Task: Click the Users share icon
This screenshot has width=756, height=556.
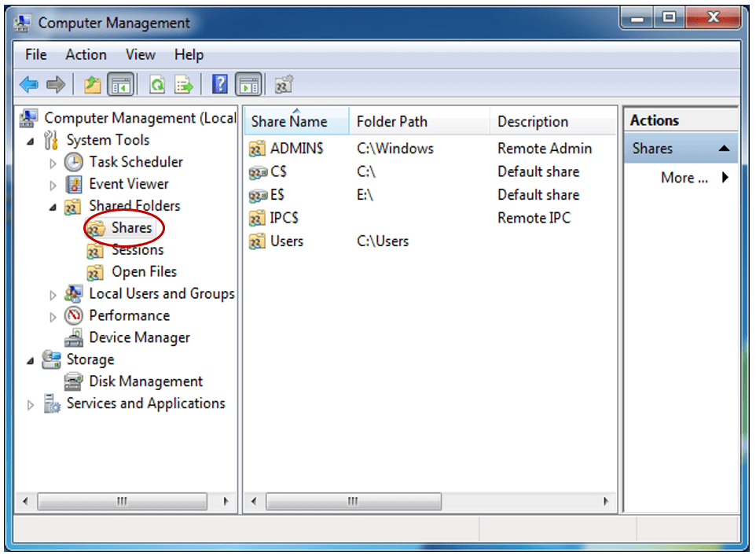Action: (257, 241)
